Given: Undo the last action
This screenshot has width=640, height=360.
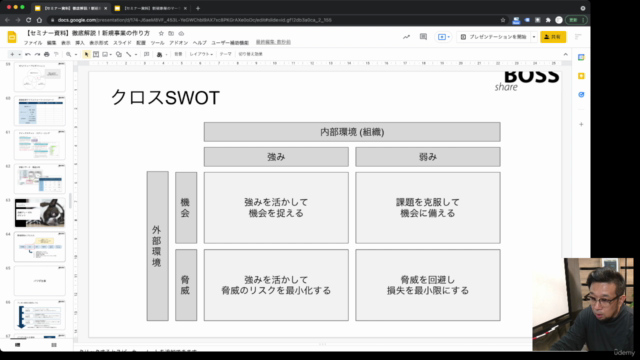Looking at the screenshot, I should click(x=28, y=54).
